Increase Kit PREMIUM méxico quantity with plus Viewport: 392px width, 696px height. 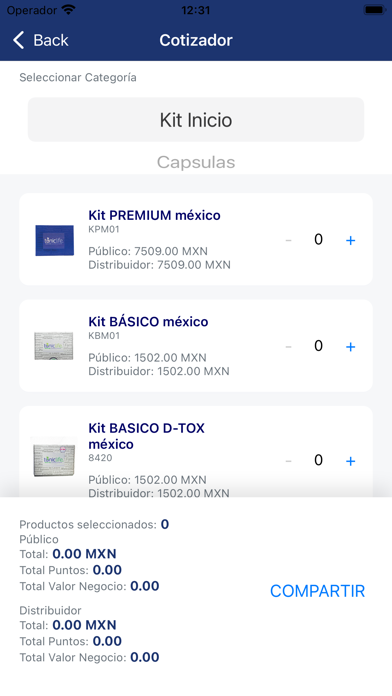coord(350,240)
